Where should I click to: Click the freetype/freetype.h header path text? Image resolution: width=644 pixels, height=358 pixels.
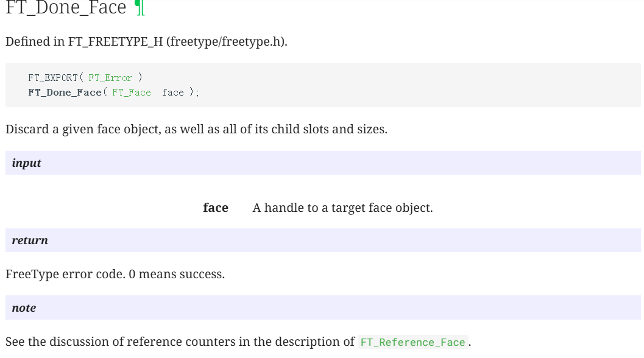(226, 41)
